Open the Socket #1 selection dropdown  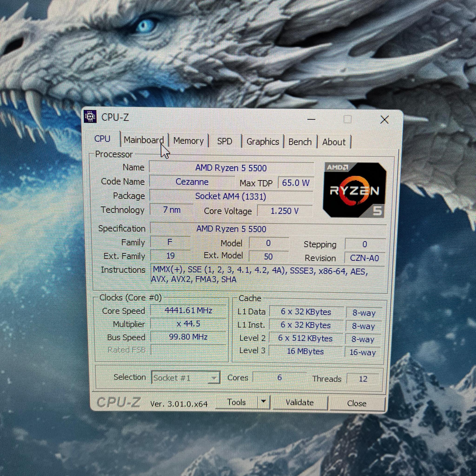coord(186,377)
